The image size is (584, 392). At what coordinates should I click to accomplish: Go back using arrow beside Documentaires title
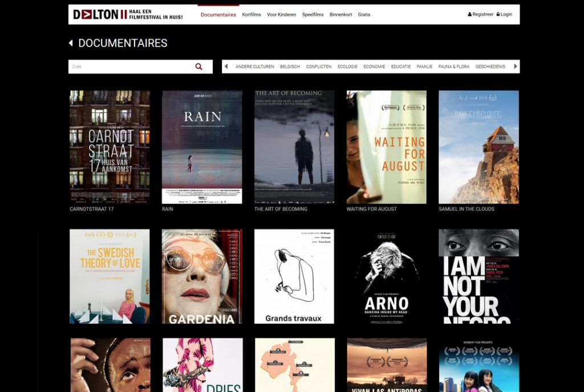[x=71, y=43]
